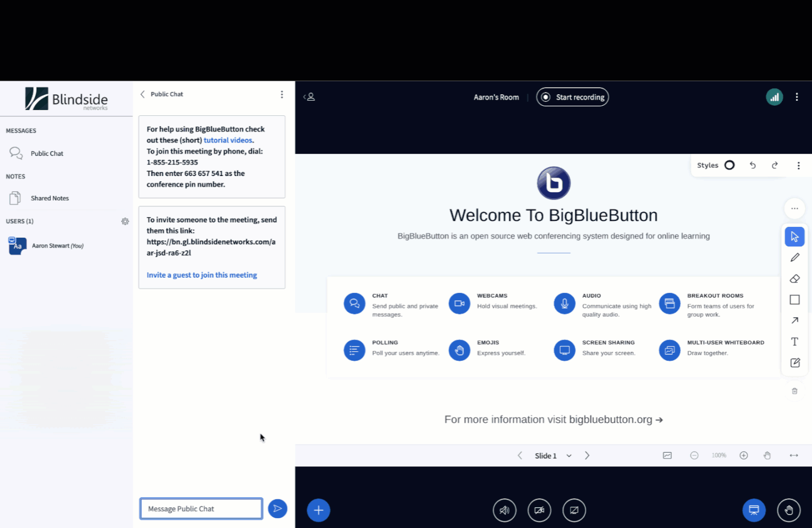Toggle the audio speaker button
Viewport: 812px width, 528px height.
tap(505, 510)
